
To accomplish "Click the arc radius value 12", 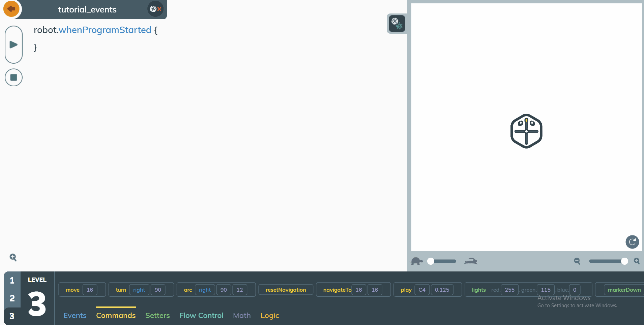I will 240,290.
